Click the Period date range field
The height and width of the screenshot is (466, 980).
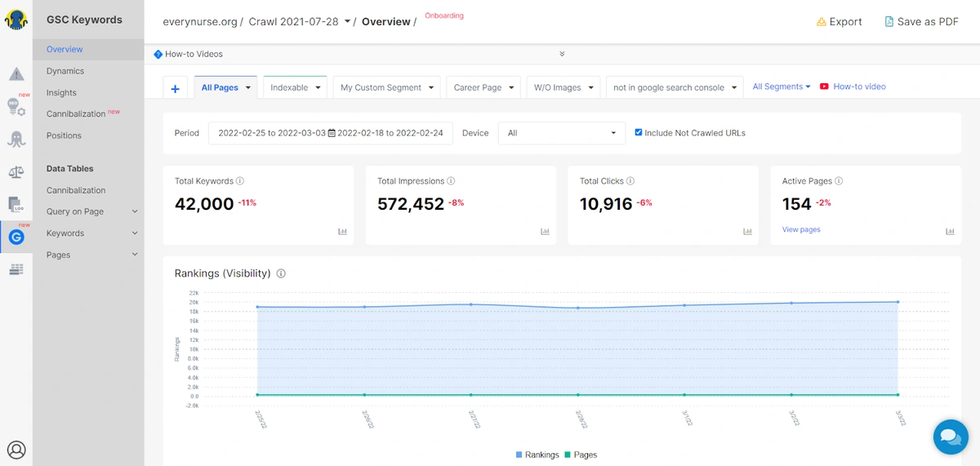coord(331,133)
